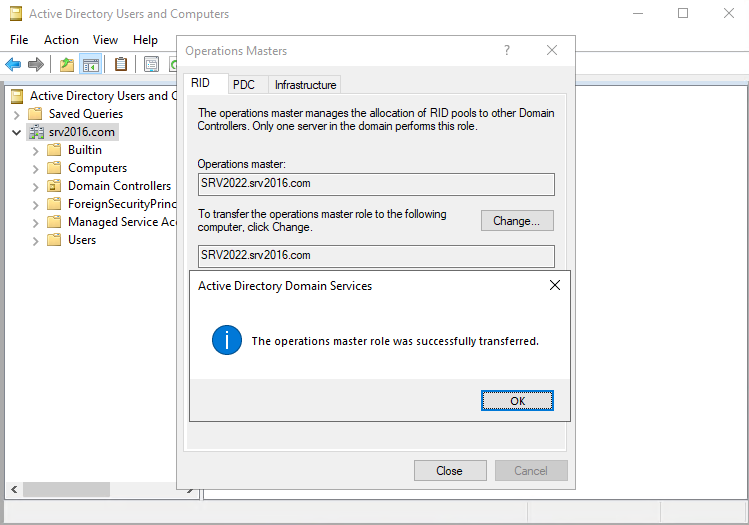This screenshot has width=749, height=525.
Task: Open the File menu
Action: 19,40
